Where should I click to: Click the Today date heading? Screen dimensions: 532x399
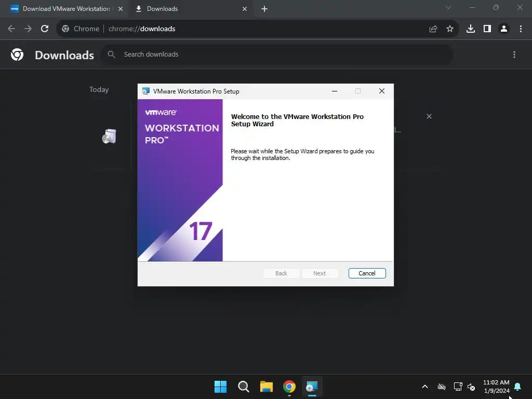(x=99, y=89)
